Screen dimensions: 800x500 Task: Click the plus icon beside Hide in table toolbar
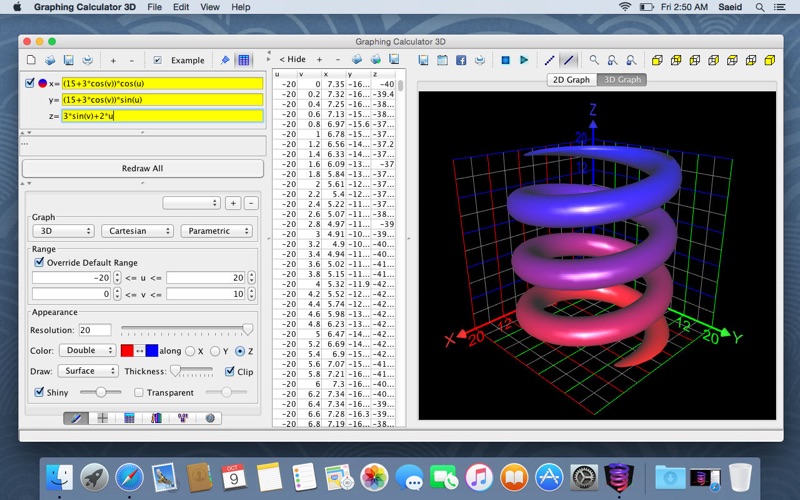319,60
